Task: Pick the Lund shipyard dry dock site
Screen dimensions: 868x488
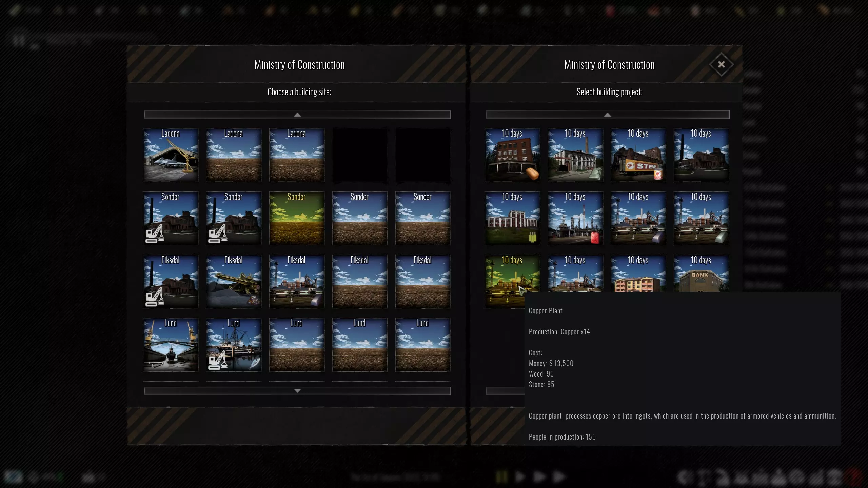Action: tap(171, 345)
